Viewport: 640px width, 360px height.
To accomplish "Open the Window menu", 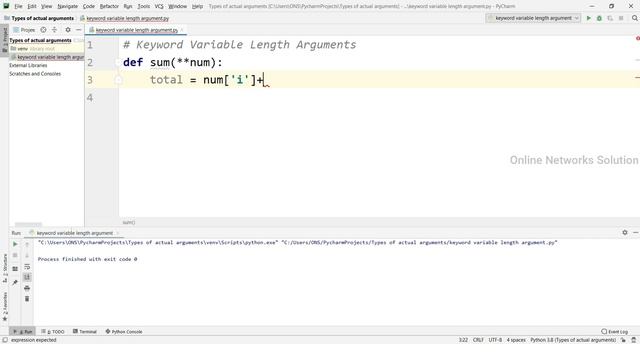I will (178, 7).
